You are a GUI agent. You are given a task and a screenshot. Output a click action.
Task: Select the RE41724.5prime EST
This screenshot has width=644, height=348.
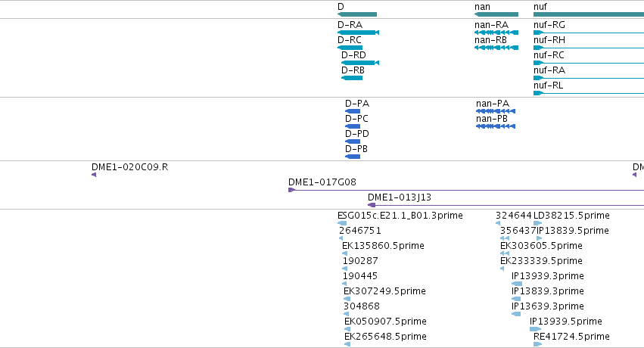(x=537, y=345)
